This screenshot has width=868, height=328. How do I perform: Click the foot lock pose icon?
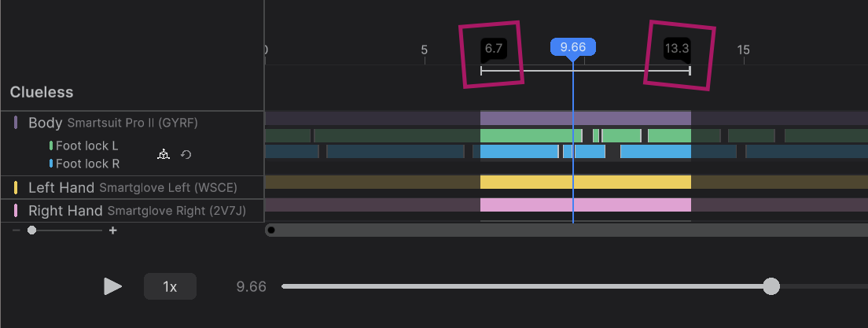point(163,154)
